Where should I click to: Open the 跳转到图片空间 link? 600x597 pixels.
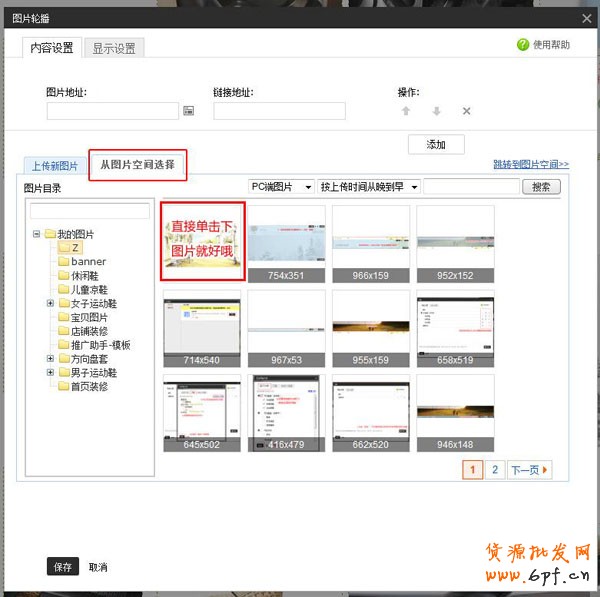click(531, 164)
